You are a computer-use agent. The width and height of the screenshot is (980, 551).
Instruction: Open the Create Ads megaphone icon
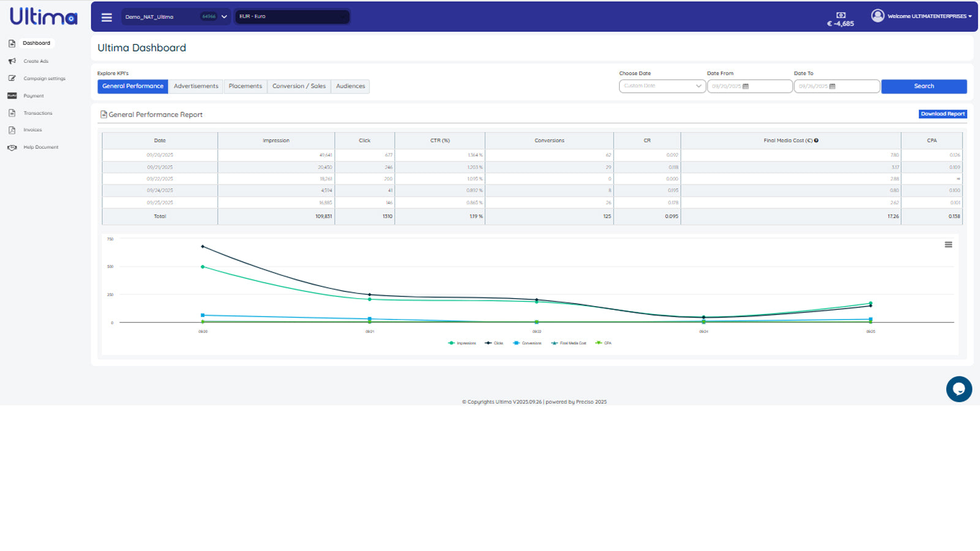[x=12, y=61]
